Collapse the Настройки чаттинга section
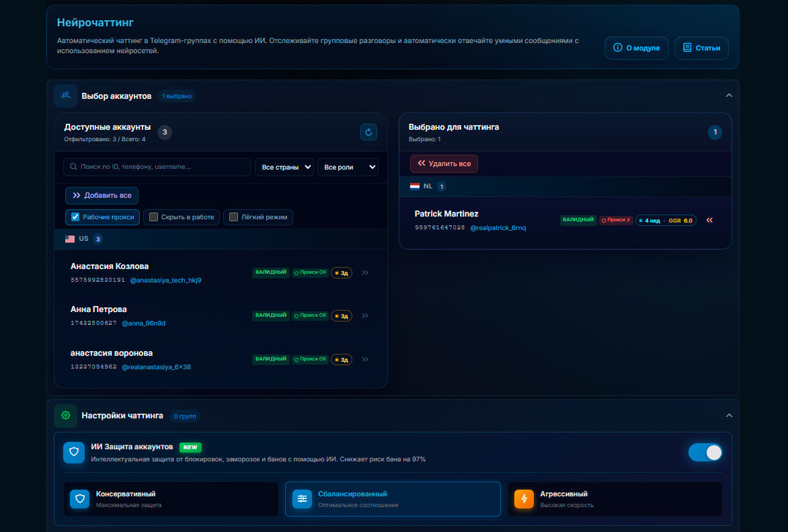The height and width of the screenshot is (532, 788). coord(730,416)
